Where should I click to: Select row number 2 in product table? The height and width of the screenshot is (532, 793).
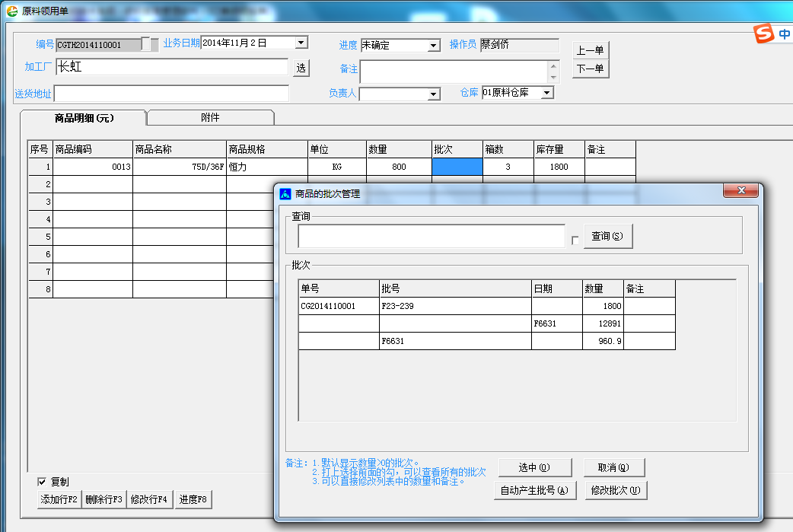pyautogui.click(x=40, y=185)
